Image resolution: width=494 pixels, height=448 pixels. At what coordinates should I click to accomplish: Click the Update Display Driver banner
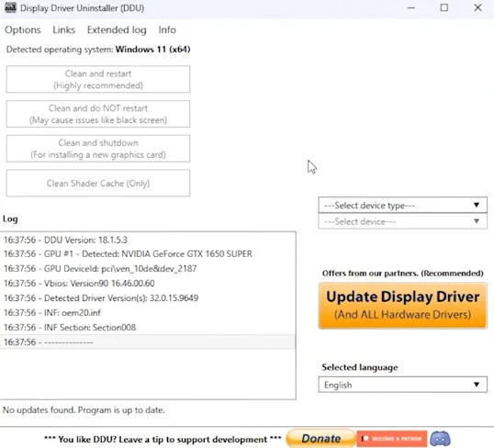(x=402, y=306)
